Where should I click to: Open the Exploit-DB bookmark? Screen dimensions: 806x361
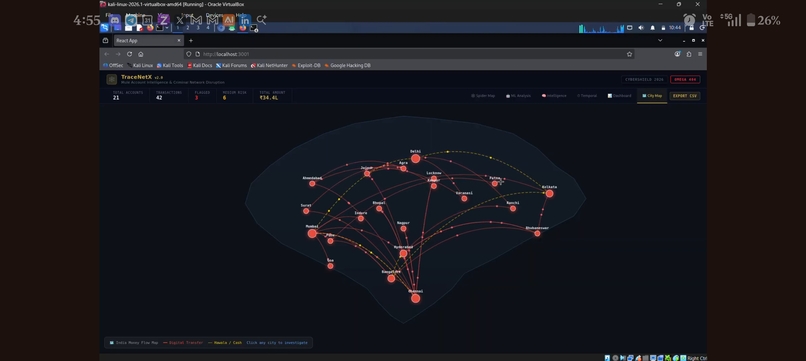pyautogui.click(x=306, y=65)
